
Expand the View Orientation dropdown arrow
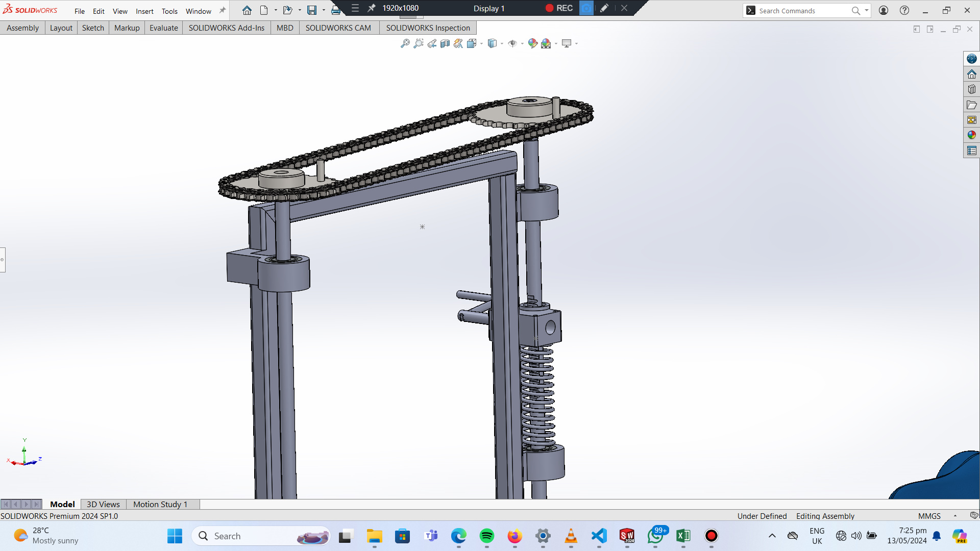[481, 44]
